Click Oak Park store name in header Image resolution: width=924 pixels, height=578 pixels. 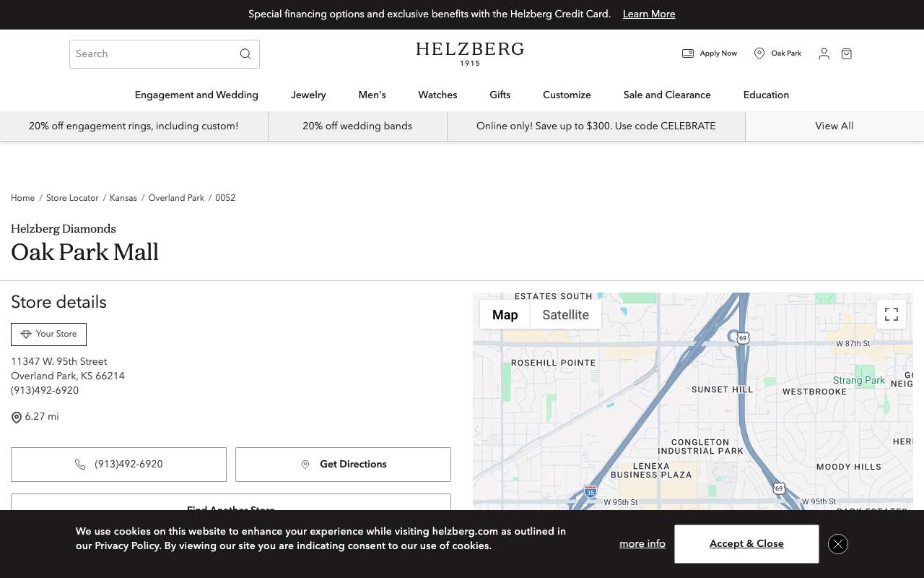pos(786,53)
